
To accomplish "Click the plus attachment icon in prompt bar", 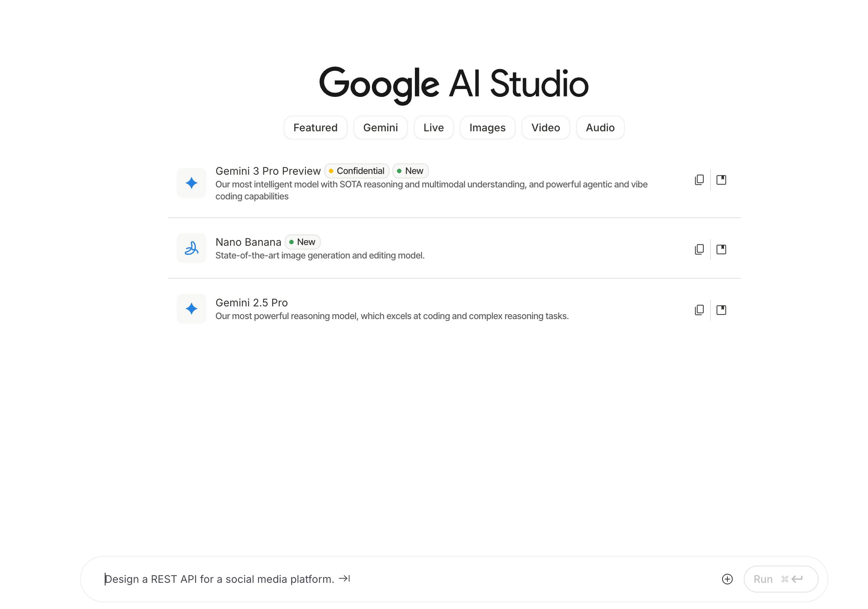I will [727, 579].
